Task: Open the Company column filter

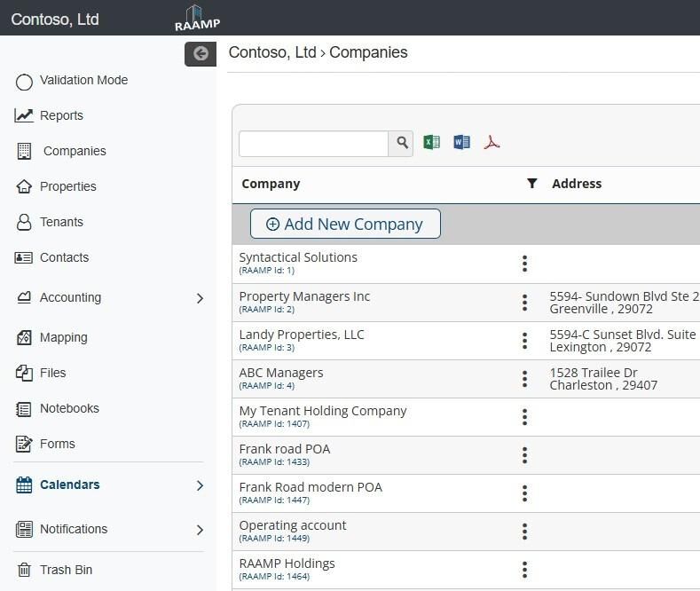Action: coord(531,184)
